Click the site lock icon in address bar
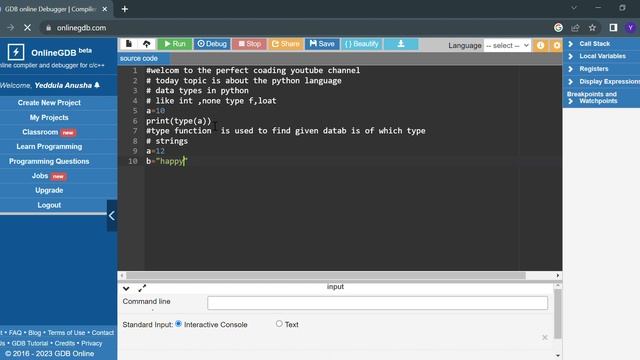This screenshot has width=640, height=360. (49, 28)
